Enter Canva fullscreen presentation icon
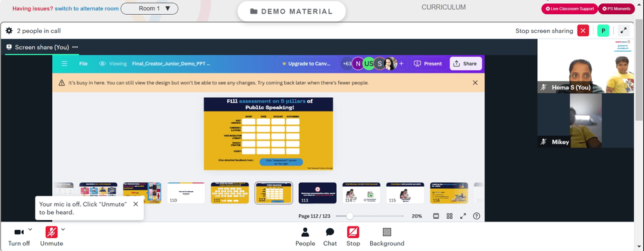 [x=463, y=216]
